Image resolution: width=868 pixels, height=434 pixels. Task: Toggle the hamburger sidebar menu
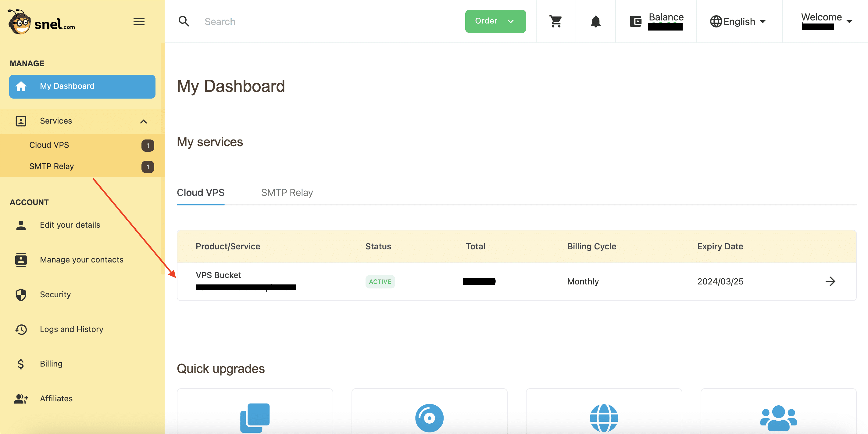point(139,22)
